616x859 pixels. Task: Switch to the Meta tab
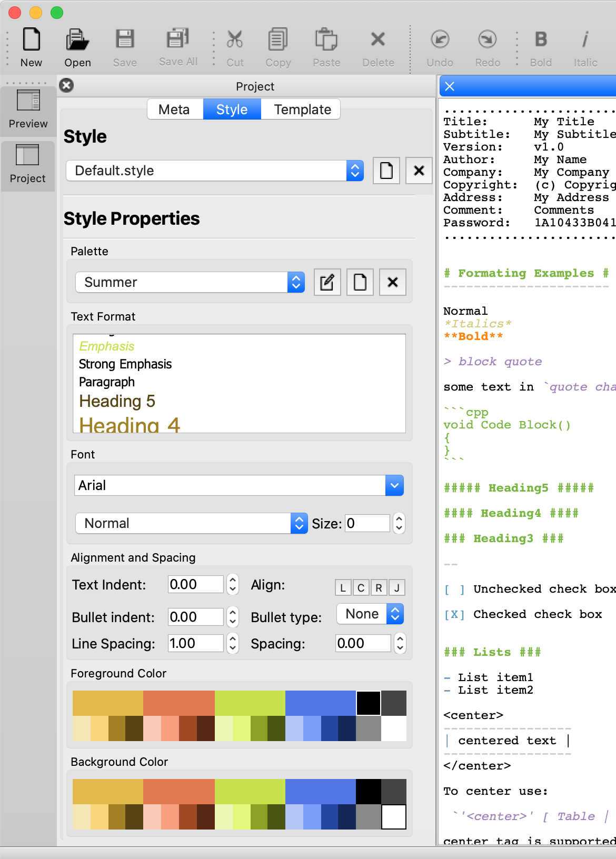coord(174,109)
